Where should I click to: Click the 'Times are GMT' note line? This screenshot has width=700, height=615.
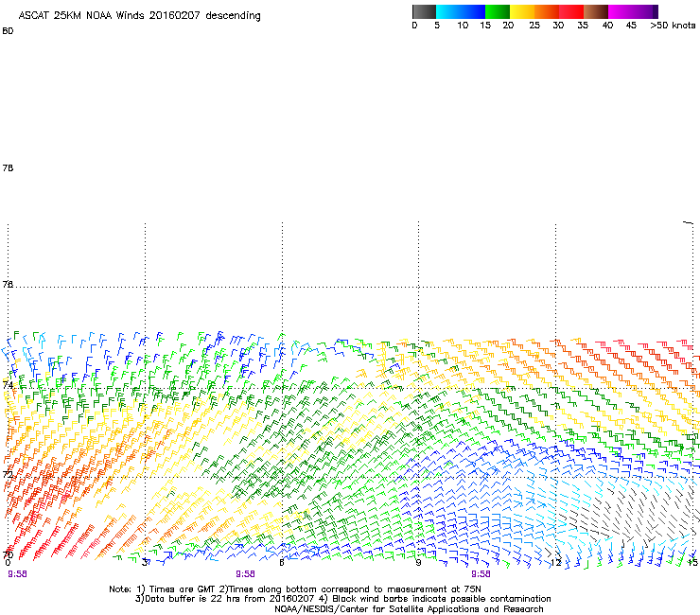pos(295,589)
